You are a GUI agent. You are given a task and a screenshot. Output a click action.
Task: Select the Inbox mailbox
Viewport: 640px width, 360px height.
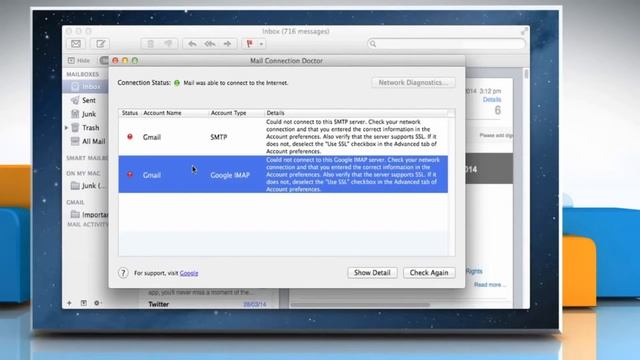[86, 87]
